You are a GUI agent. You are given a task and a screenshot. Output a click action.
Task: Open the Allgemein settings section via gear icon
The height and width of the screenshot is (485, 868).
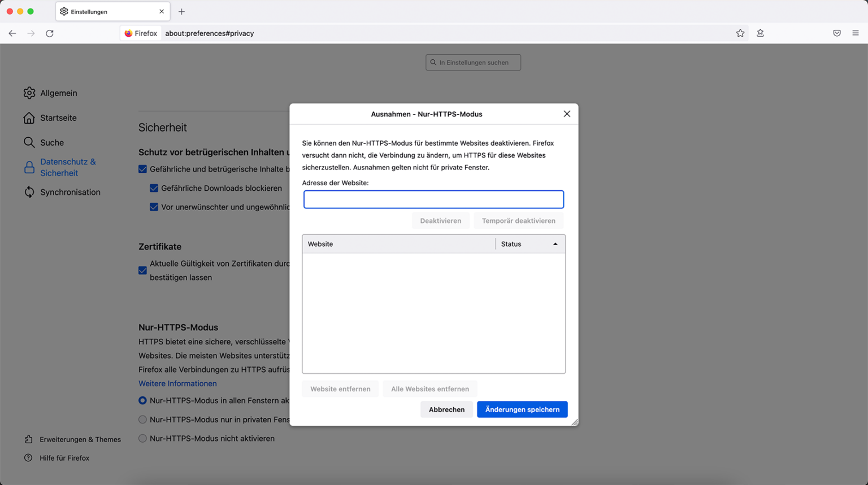[29, 93]
